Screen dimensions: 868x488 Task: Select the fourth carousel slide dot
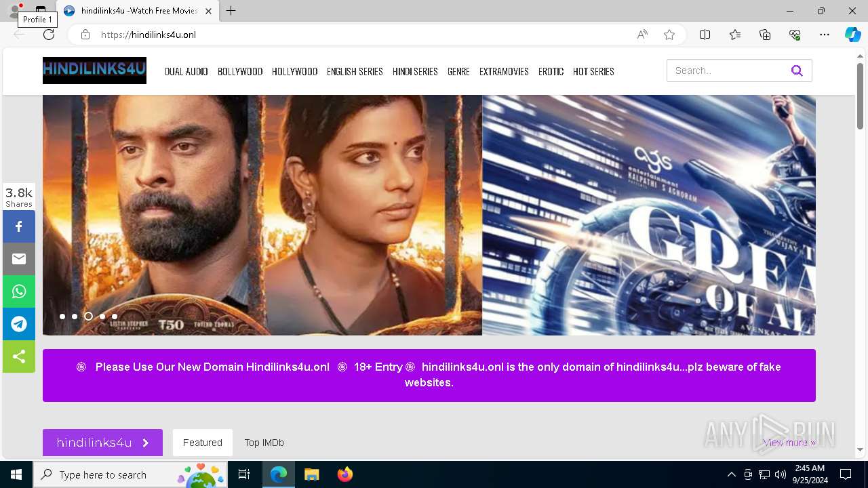point(102,317)
